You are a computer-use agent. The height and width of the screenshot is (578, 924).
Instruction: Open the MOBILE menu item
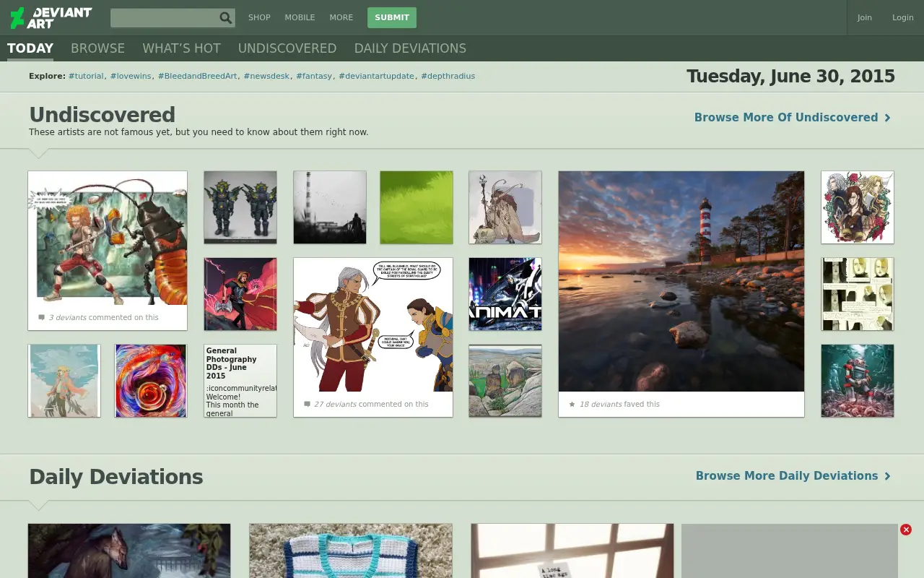pos(300,17)
